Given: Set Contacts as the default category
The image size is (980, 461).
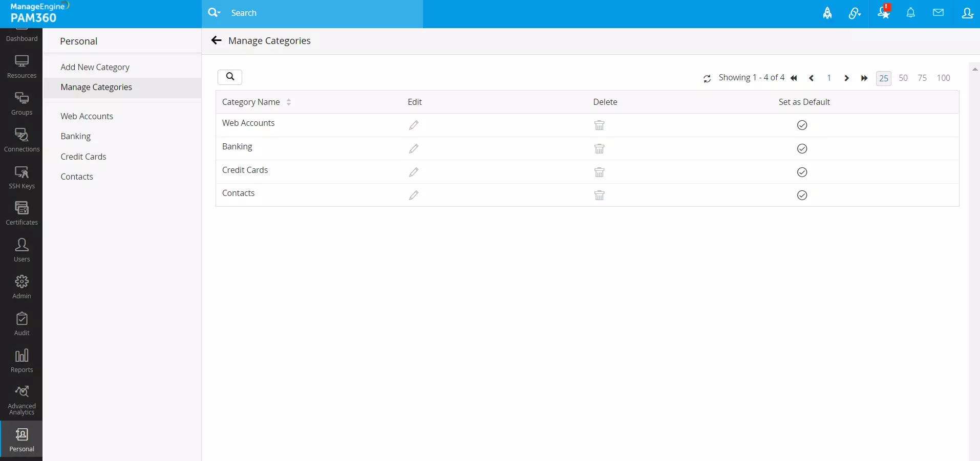Looking at the screenshot, I should pos(802,195).
